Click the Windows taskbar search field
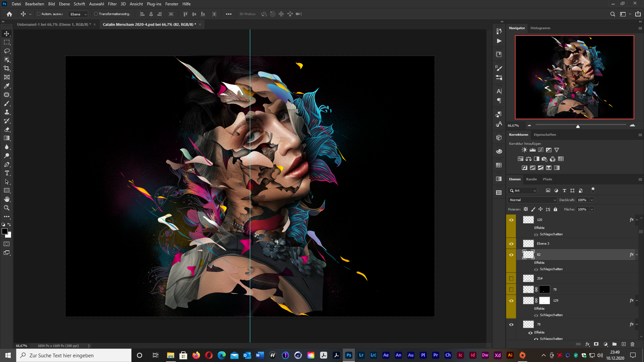Image resolution: width=644 pixels, height=362 pixels. [74, 355]
